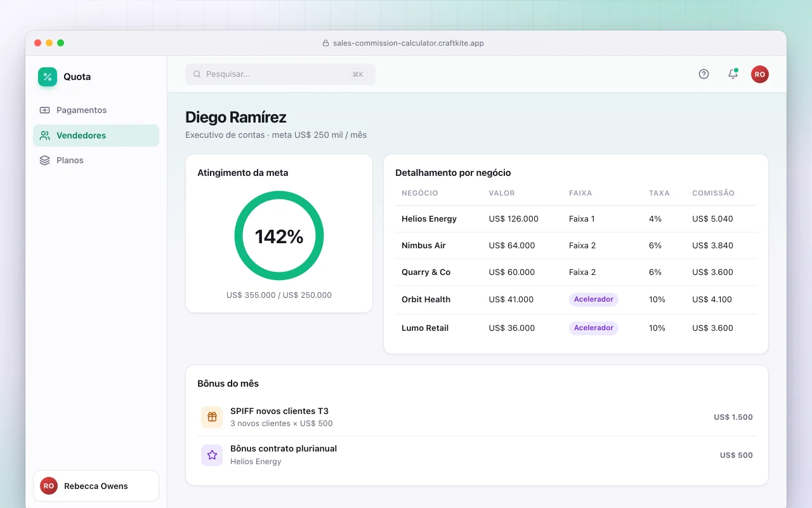Screen dimensions: 812x508
Task: Click the Acelerador badge for Orbit Health
Action: pyautogui.click(x=594, y=299)
